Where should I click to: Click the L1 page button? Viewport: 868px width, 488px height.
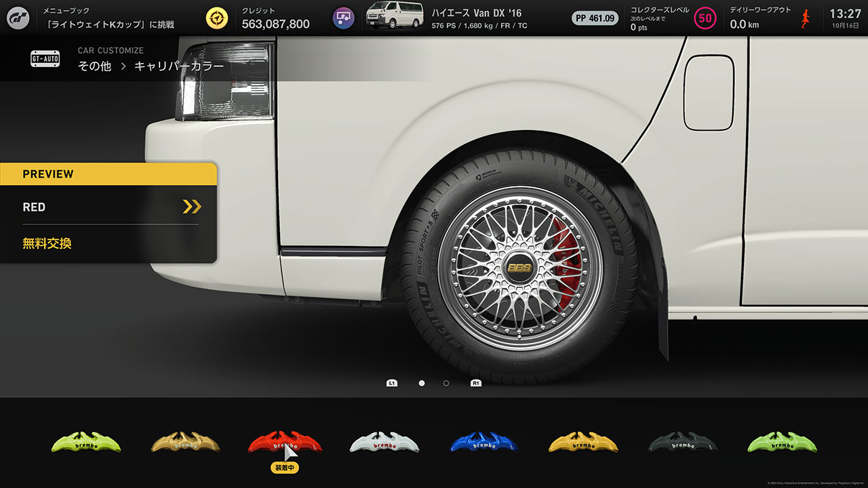click(391, 383)
